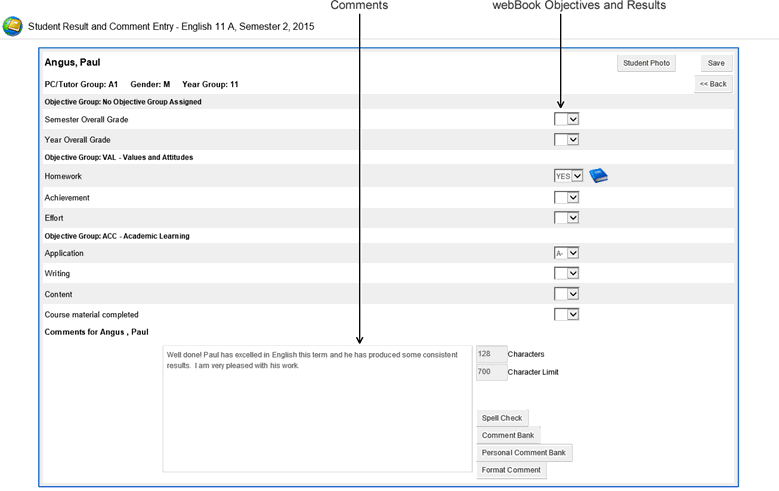The image size is (779, 491).
Task: Click the 'PC/Tutor Group: A1' text
Action: pos(81,84)
